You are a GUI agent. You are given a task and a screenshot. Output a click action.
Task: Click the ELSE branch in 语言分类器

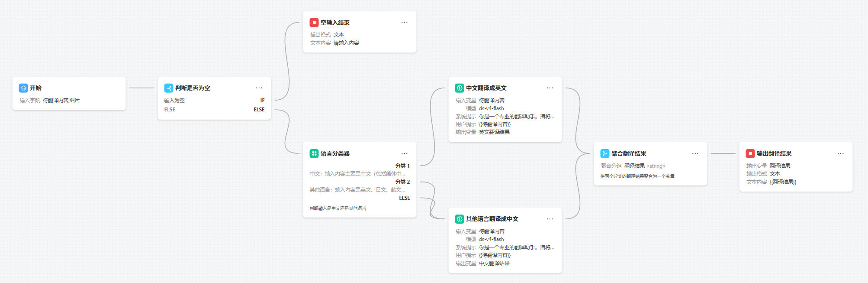click(405, 198)
